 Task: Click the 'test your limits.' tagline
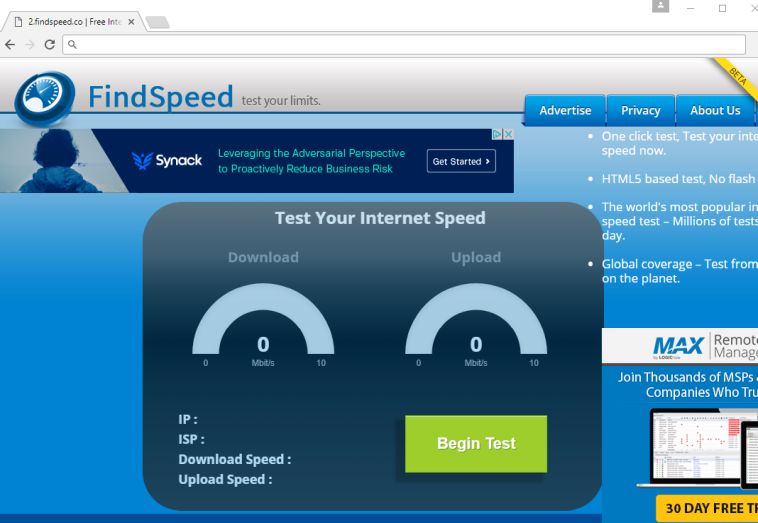click(x=281, y=101)
